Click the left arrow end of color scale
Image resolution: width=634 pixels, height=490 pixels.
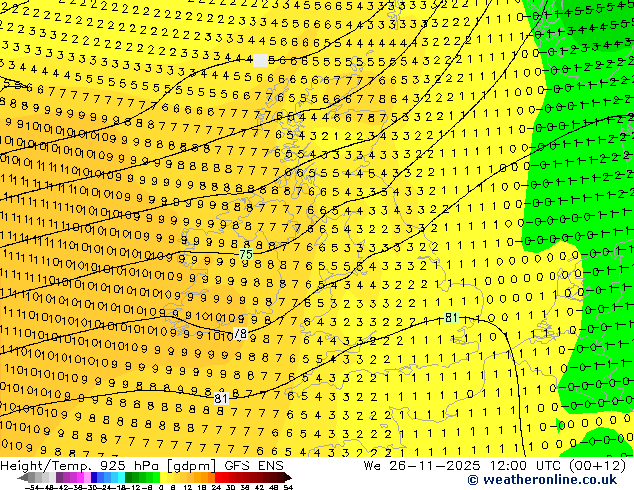(23, 477)
